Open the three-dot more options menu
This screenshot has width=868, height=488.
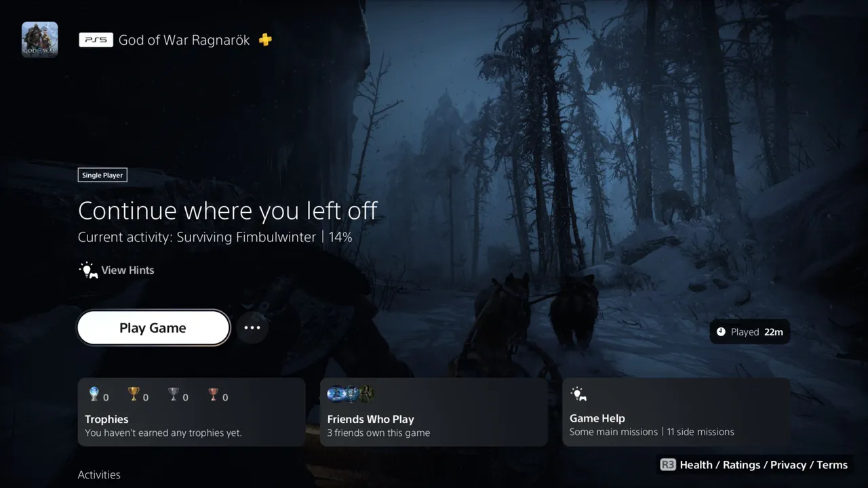[252, 328]
